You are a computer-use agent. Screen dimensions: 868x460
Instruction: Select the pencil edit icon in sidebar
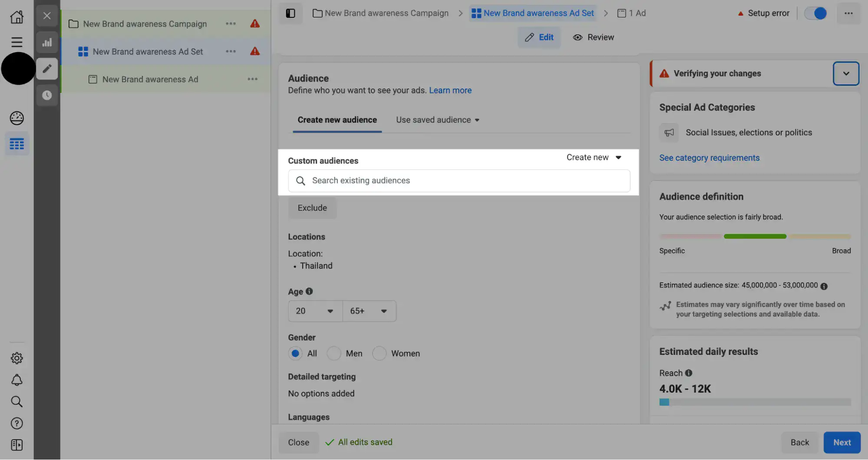tap(47, 69)
